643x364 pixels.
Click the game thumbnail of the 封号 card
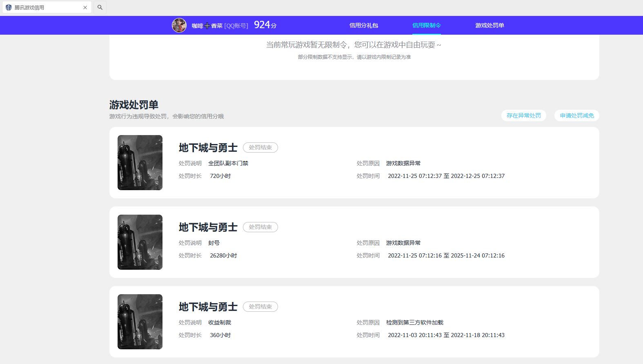(140, 242)
